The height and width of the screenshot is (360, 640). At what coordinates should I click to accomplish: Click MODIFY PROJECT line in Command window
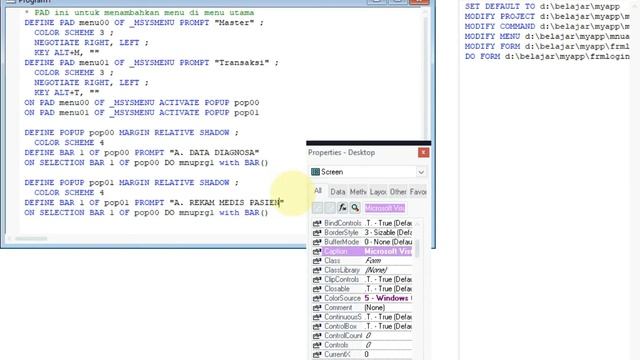[x=547, y=17]
